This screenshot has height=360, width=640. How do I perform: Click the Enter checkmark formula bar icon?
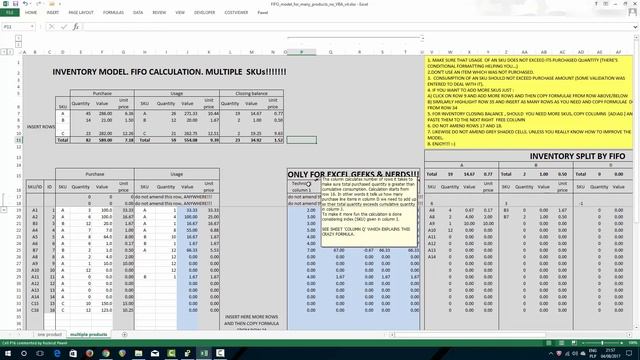tap(64, 27)
